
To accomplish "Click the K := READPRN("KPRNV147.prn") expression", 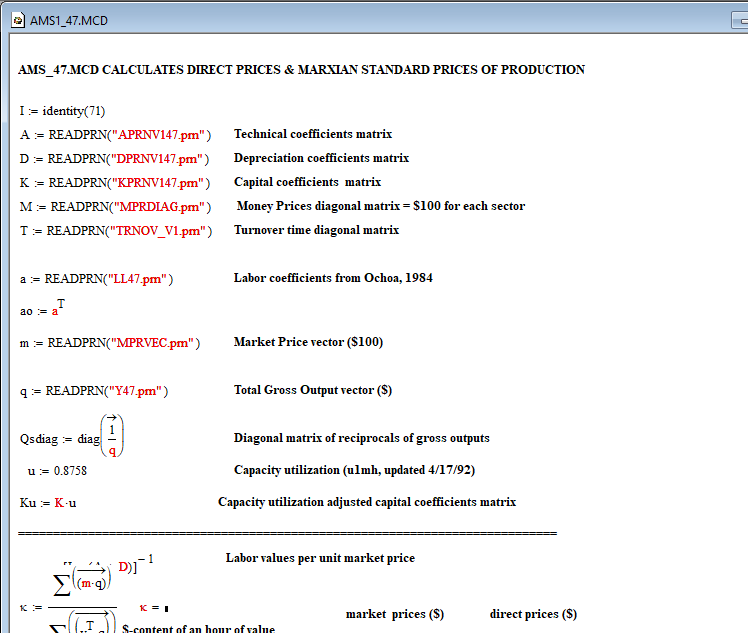I will 115,183.
